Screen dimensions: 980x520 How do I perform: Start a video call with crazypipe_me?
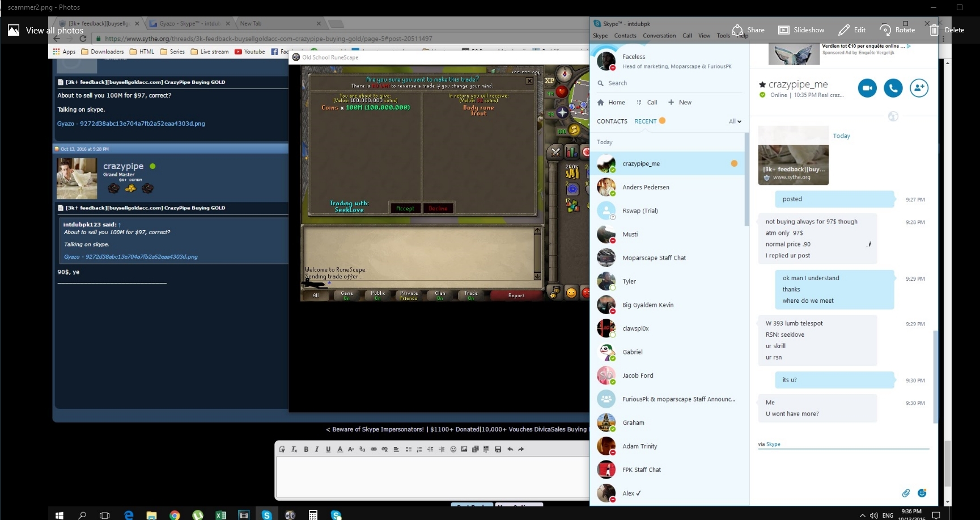(x=867, y=88)
